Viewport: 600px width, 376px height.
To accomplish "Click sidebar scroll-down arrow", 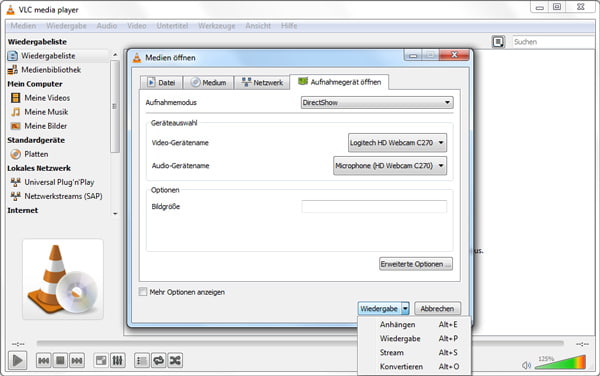I will point(115,213).
